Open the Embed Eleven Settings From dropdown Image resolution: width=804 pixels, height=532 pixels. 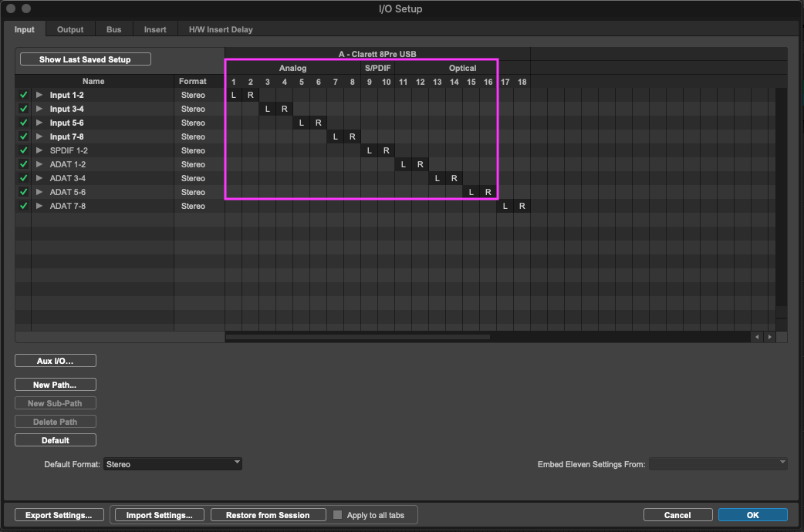click(x=718, y=464)
